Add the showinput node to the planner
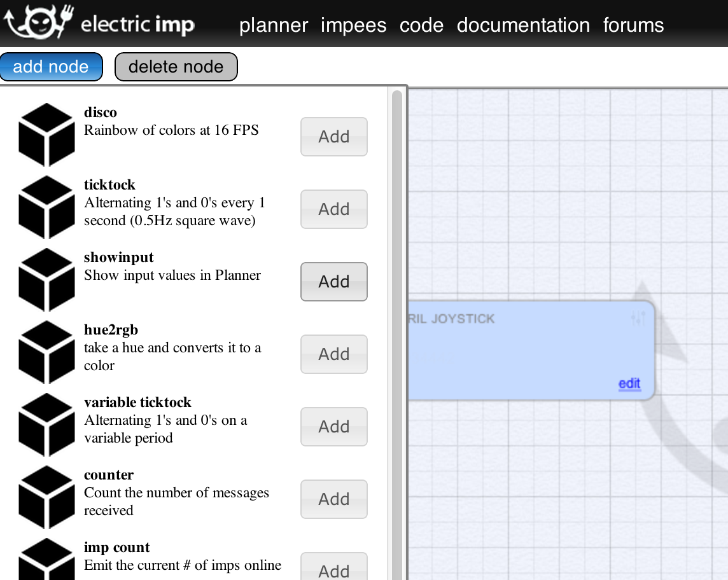Screen dimensions: 728x580 [333, 281]
